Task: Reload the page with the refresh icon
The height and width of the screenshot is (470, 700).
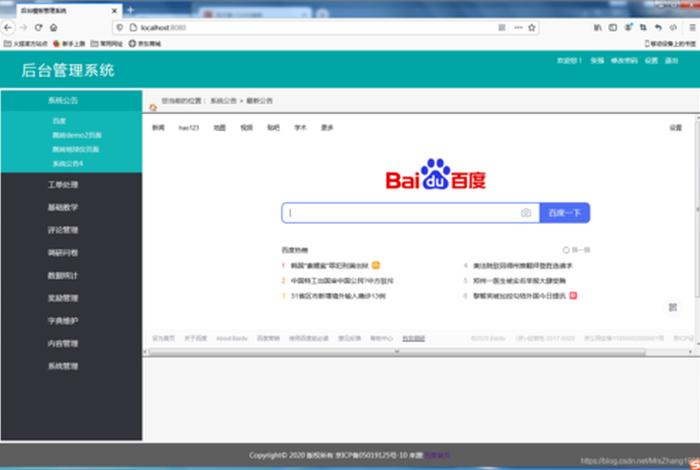Action: (x=38, y=28)
